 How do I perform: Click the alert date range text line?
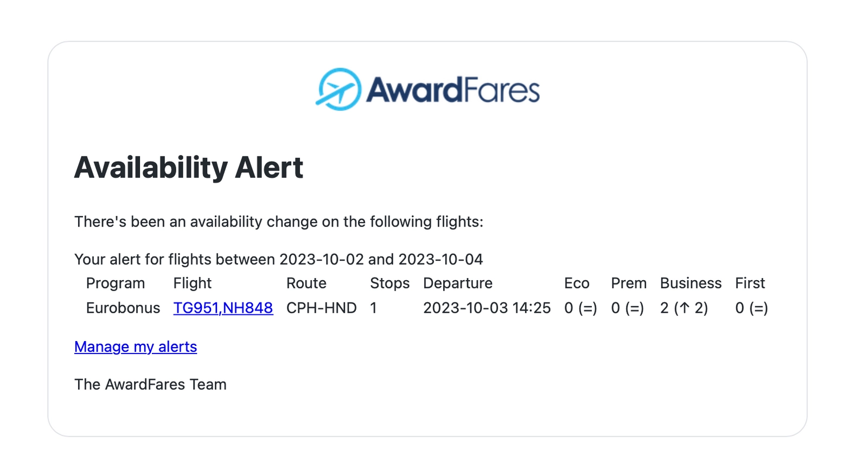coord(278,259)
